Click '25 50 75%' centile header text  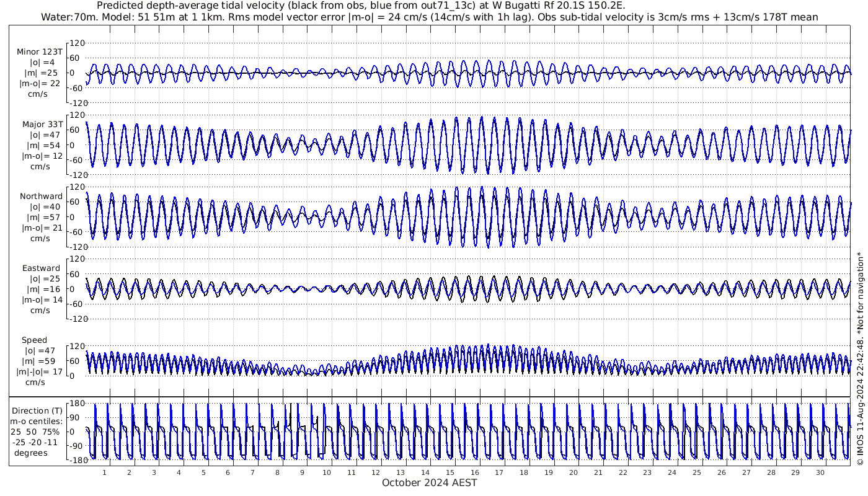[x=35, y=432]
